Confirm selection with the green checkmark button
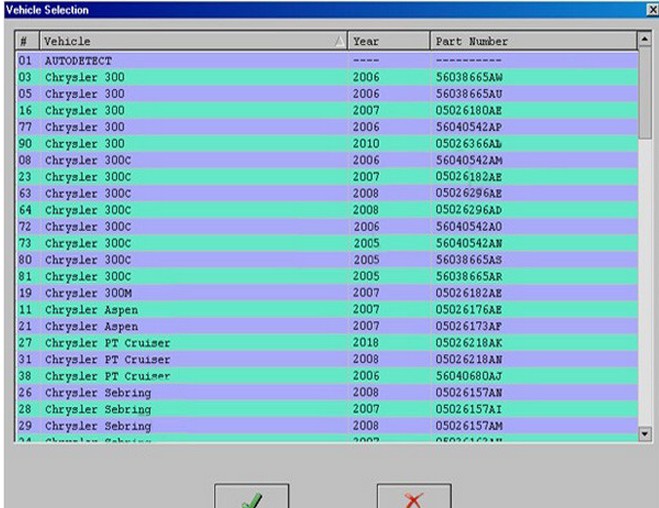This screenshot has width=659, height=508. pos(251,496)
